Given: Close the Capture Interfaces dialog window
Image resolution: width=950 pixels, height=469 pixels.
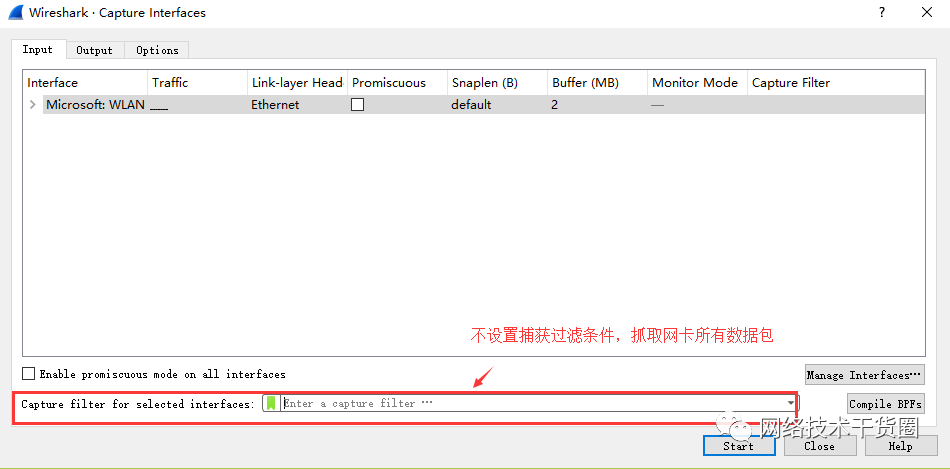Looking at the screenshot, I should coord(927,12).
